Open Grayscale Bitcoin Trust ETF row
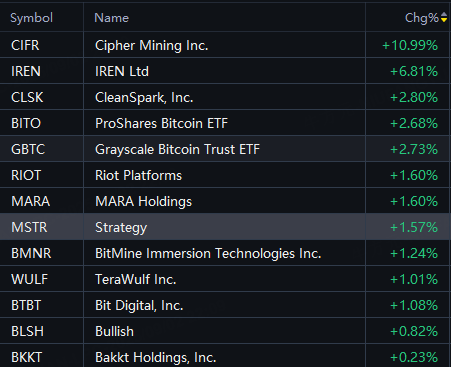This screenshot has height=367, width=451. (225, 149)
